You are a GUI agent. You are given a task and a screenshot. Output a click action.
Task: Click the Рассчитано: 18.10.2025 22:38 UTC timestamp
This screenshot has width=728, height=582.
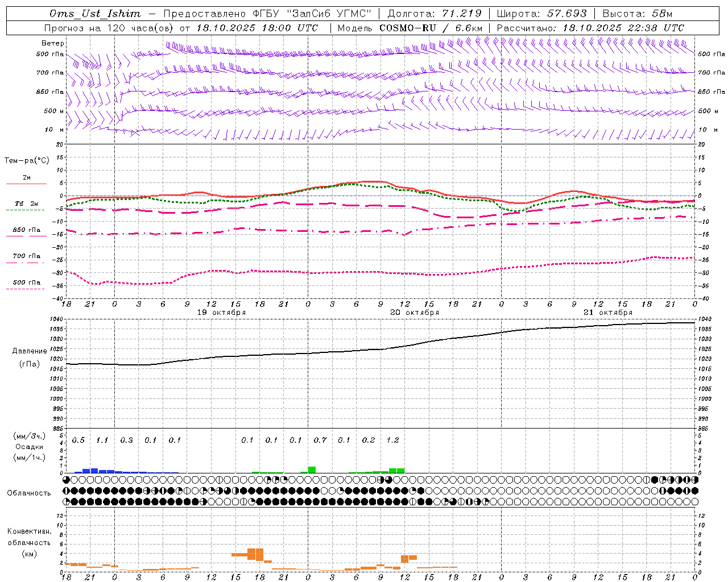590,28
